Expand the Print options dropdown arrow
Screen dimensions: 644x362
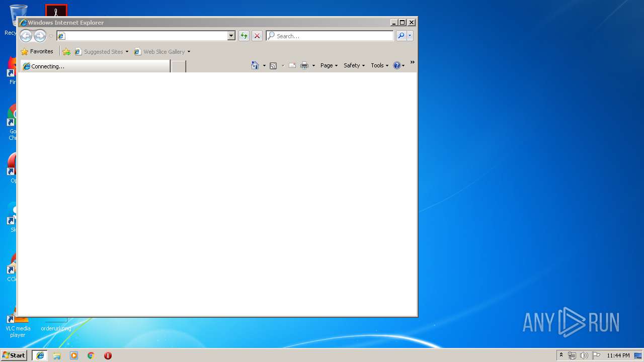313,65
